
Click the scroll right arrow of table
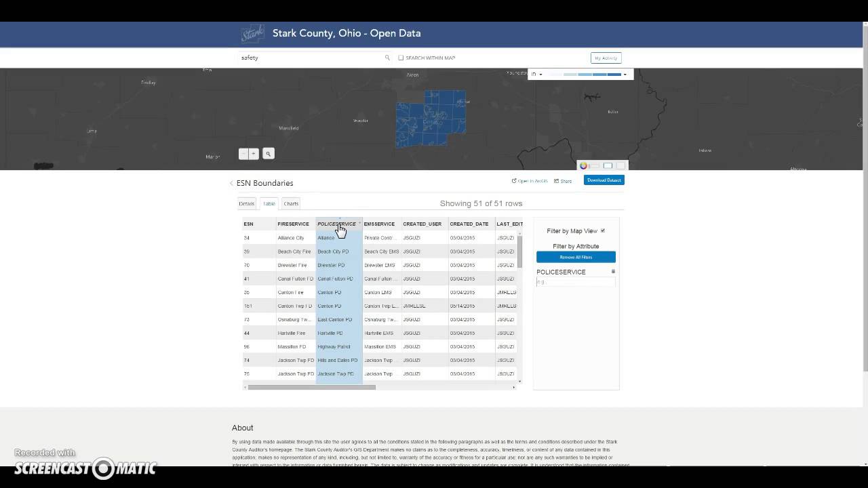[513, 387]
